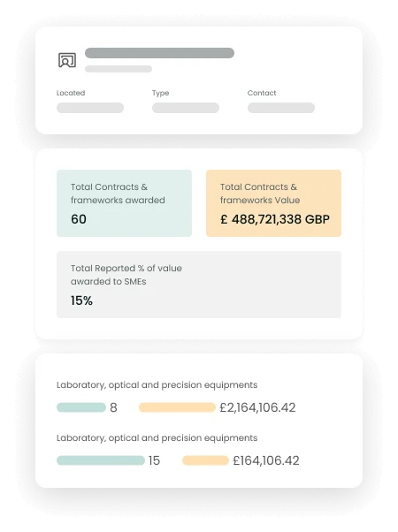398x532 pixels.
Task: Click the first Laboratory, optical and precision equipments heading
Action: pos(157,385)
